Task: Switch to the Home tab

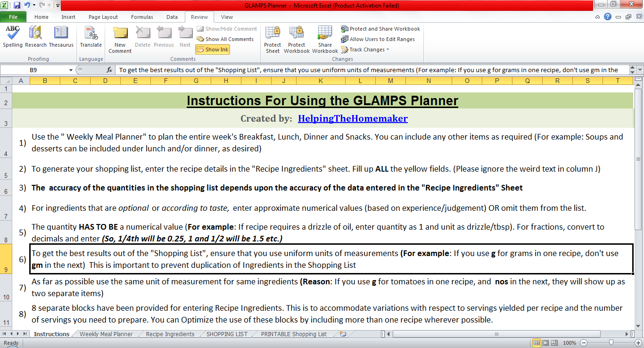Action: click(41, 17)
